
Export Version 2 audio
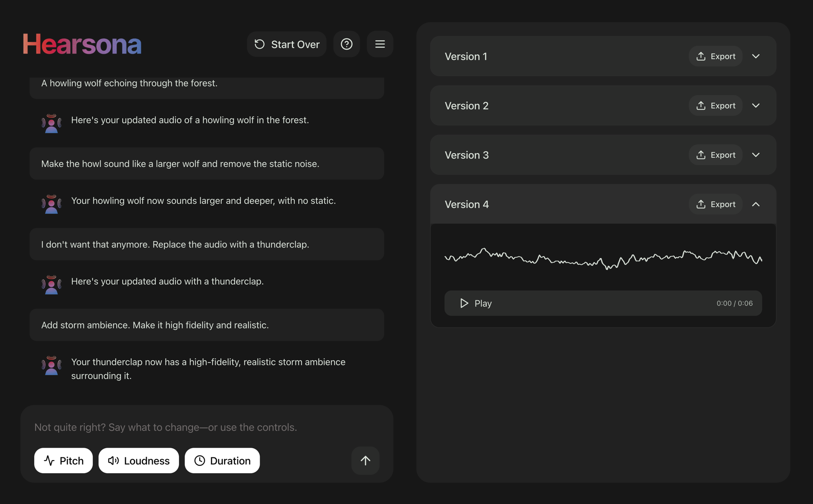pyautogui.click(x=715, y=106)
